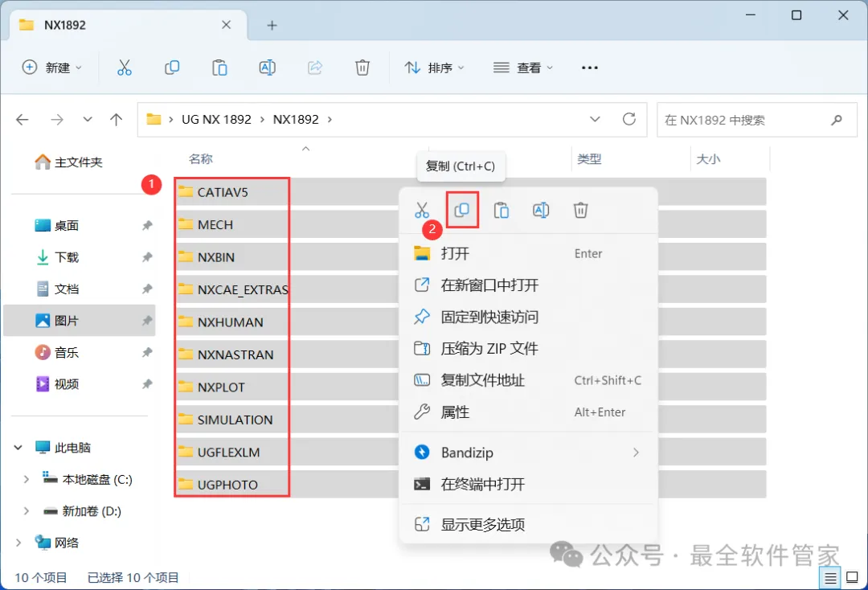
Task: Open the 排序 sort dropdown
Action: (x=435, y=68)
